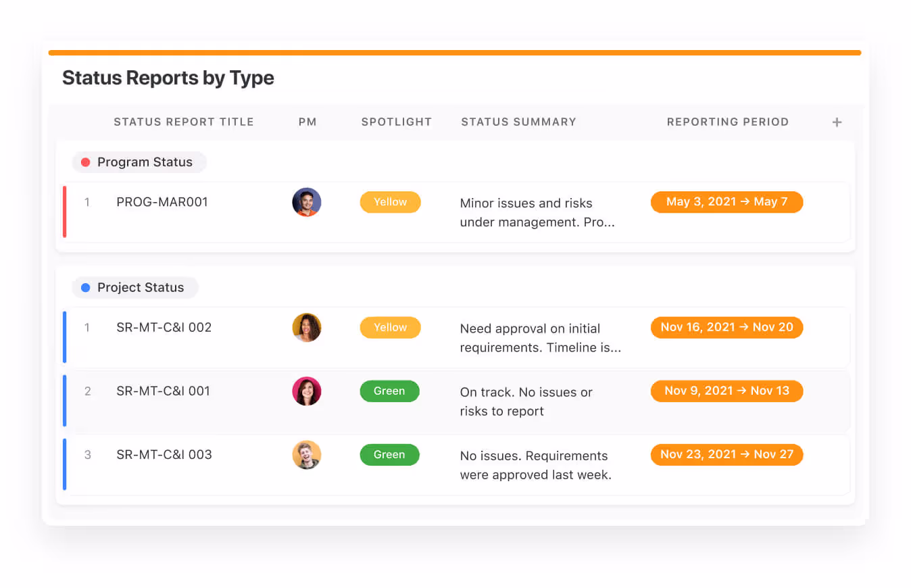Open the PROG-MAR001 report title
Image resolution: width=911 pixels, height=588 pixels.
(x=162, y=202)
